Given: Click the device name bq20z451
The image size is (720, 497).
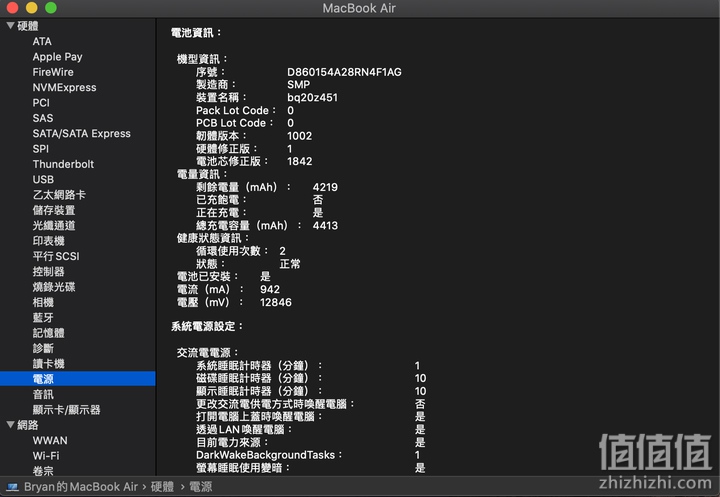Looking at the screenshot, I should pyautogui.click(x=312, y=97).
